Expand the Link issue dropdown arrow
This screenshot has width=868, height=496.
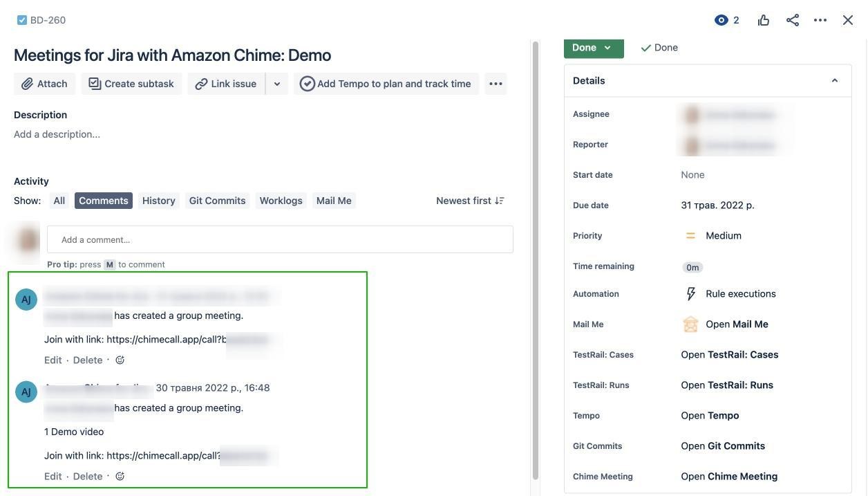click(277, 84)
